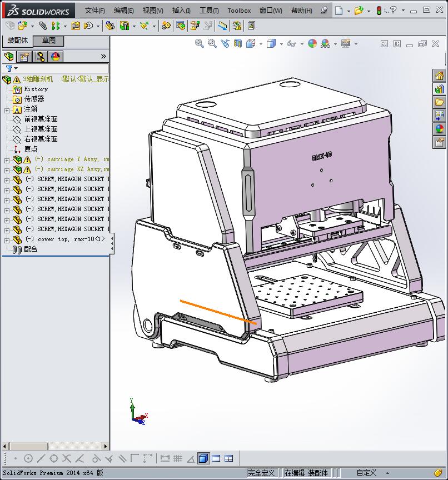This screenshot has height=480, width=448.
Task: Switch to the Previous View icon
Action: point(225,43)
